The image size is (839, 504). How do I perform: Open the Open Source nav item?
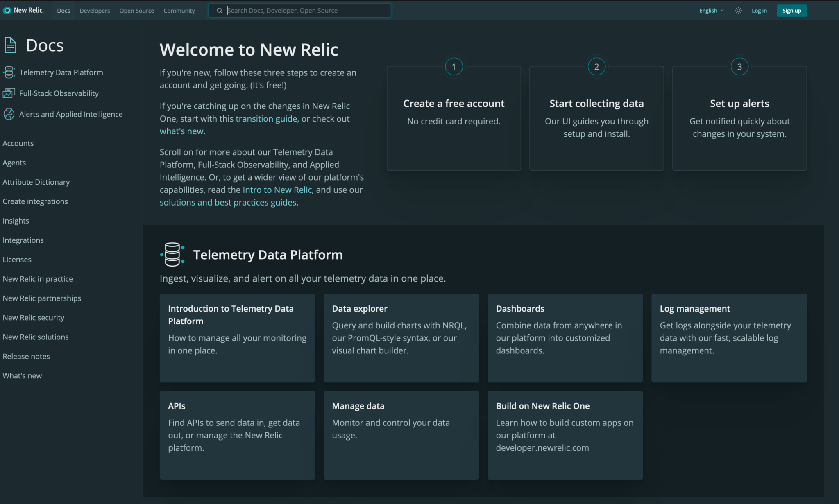[137, 11]
